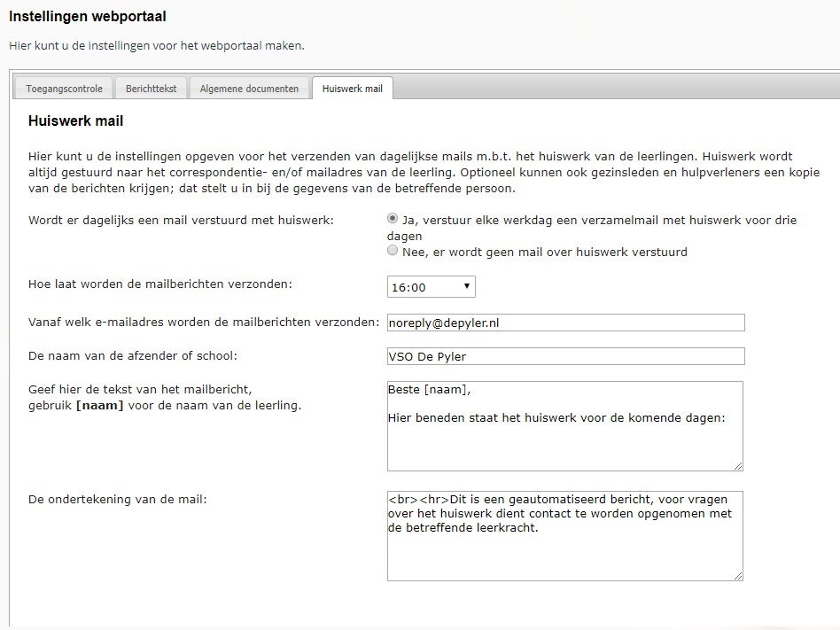Click the 'Huiswerk mail' section heading

tap(75, 121)
